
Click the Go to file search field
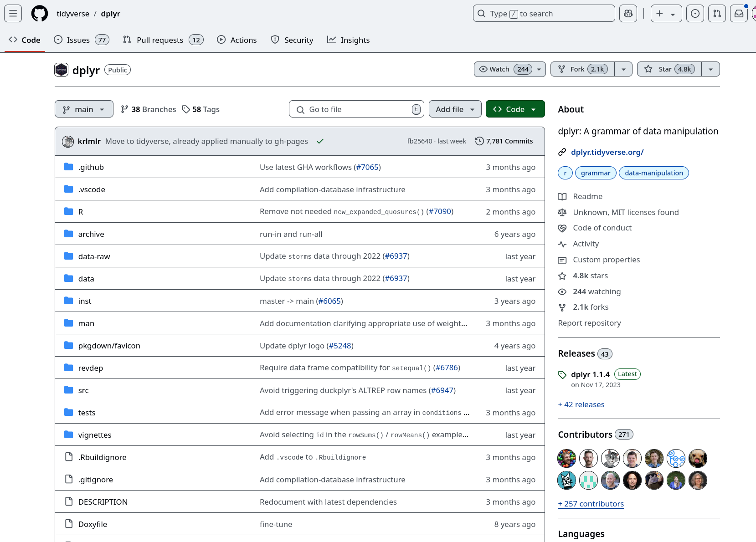click(x=355, y=109)
